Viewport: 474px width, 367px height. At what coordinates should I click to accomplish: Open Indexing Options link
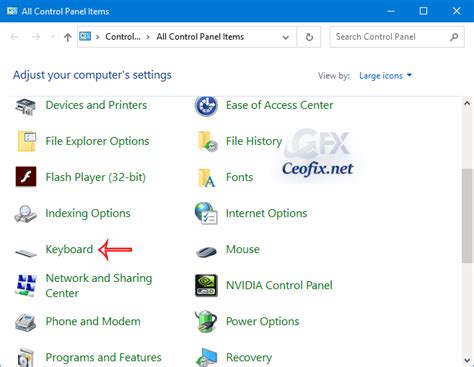pos(88,213)
